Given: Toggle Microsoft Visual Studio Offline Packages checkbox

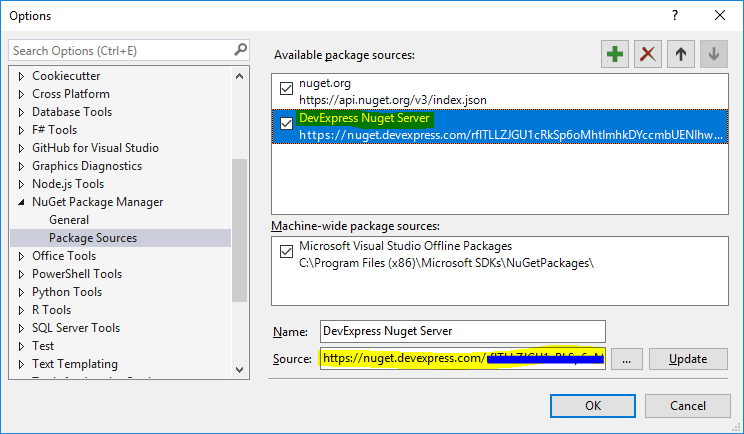Looking at the screenshot, I should click(x=286, y=251).
